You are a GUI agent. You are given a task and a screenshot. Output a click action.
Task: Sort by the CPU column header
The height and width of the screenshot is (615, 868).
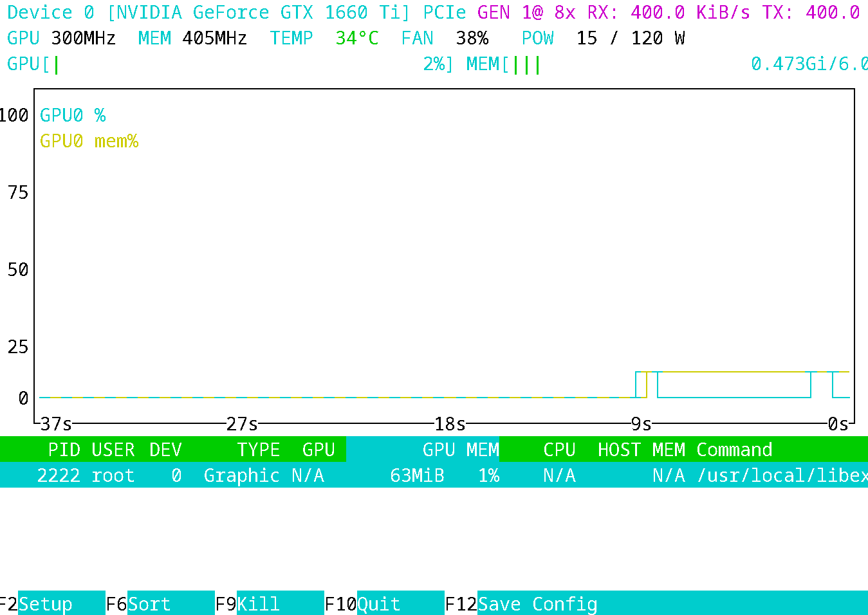coord(559,450)
